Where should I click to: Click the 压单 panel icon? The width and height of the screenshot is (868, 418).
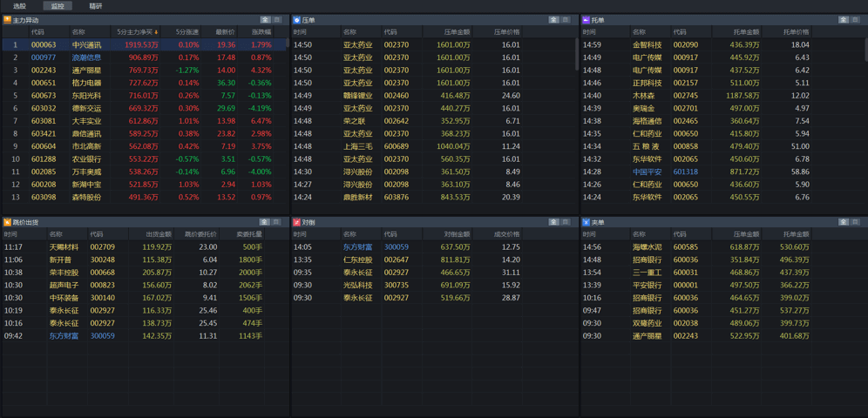coord(297,19)
